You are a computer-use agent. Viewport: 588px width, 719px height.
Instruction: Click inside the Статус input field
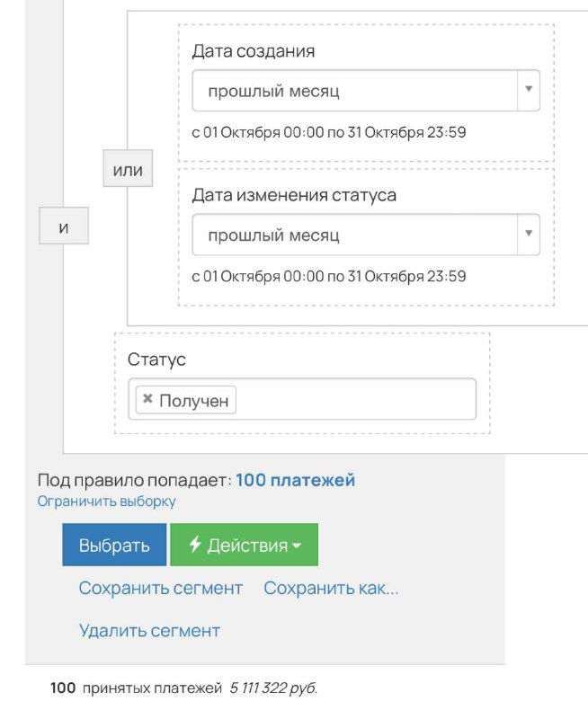tap(342, 398)
